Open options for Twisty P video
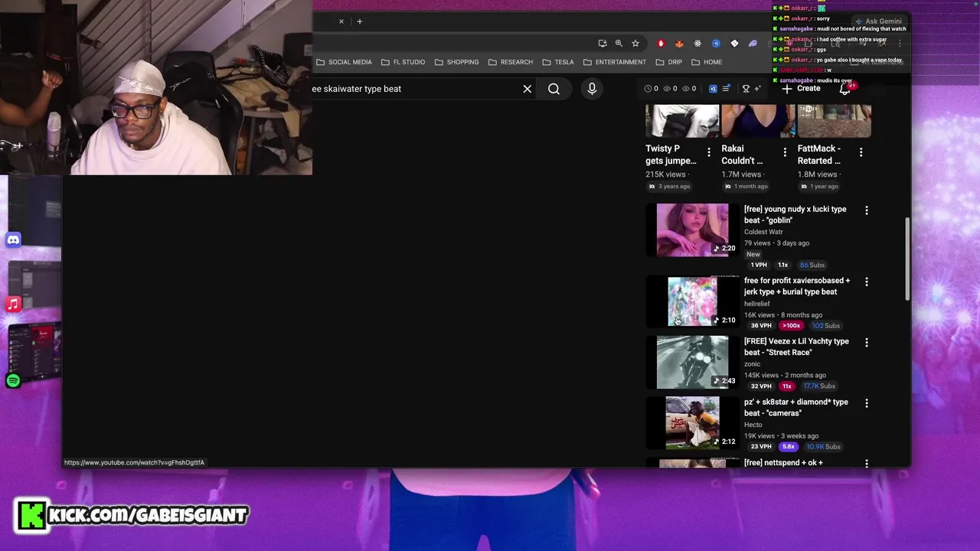 709,152
